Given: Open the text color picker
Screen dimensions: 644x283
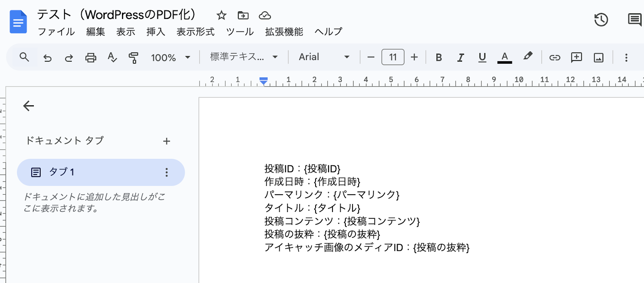Looking at the screenshot, I should point(504,58).
